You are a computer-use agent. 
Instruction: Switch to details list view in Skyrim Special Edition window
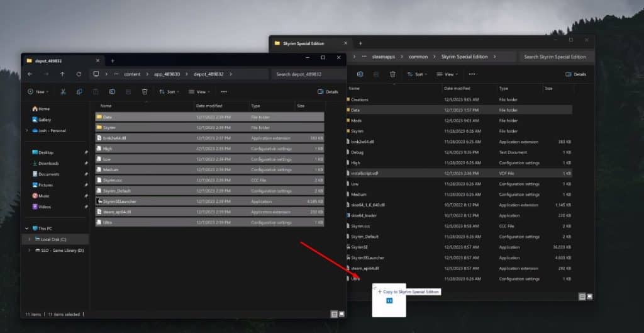tap(582, 296)
